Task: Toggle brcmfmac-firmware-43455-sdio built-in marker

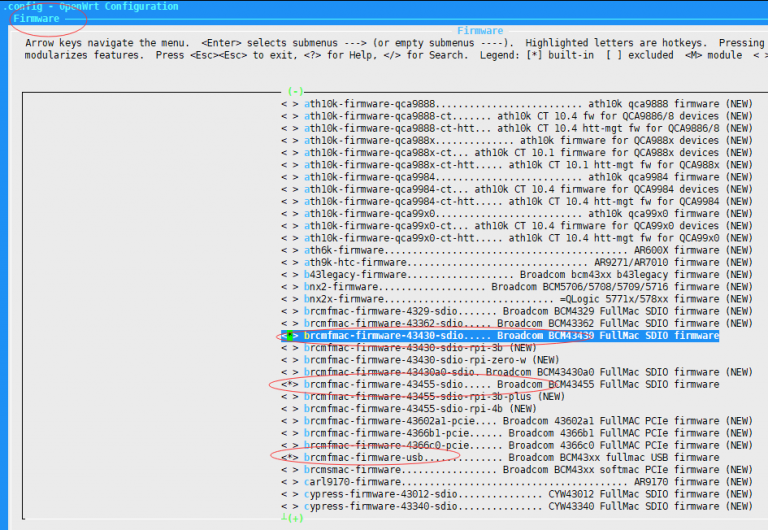Action: point(289,384)
